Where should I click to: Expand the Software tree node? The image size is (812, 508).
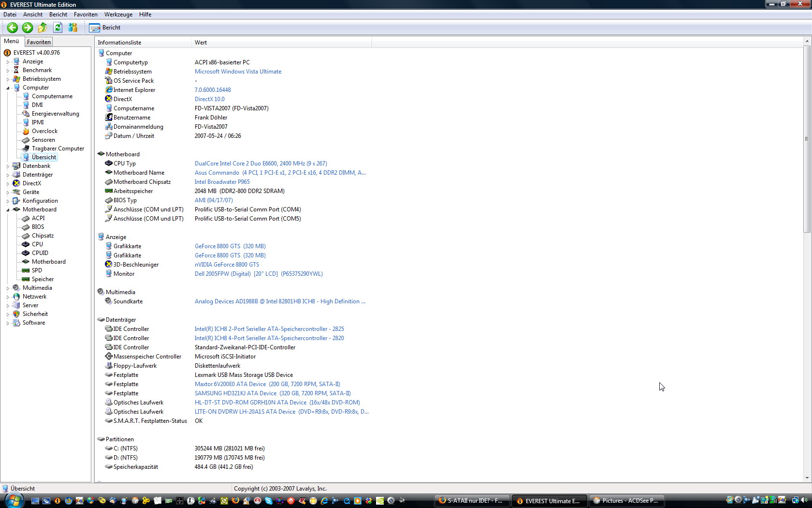pyautogui.click(x=8, y=323)
